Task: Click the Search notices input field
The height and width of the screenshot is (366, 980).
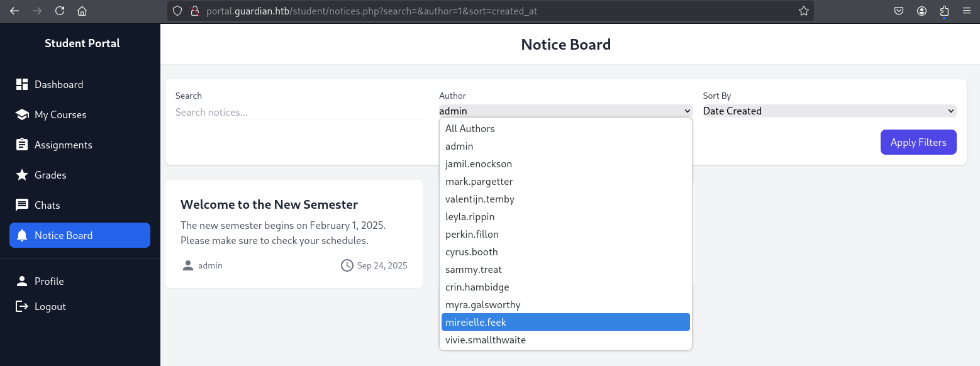Action: tap(301, 112)
